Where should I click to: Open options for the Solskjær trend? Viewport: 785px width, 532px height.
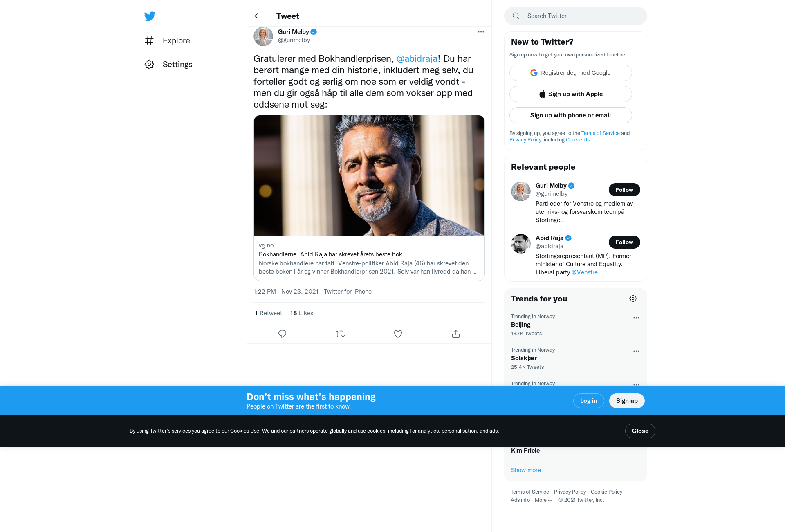(x=636, y=351)
